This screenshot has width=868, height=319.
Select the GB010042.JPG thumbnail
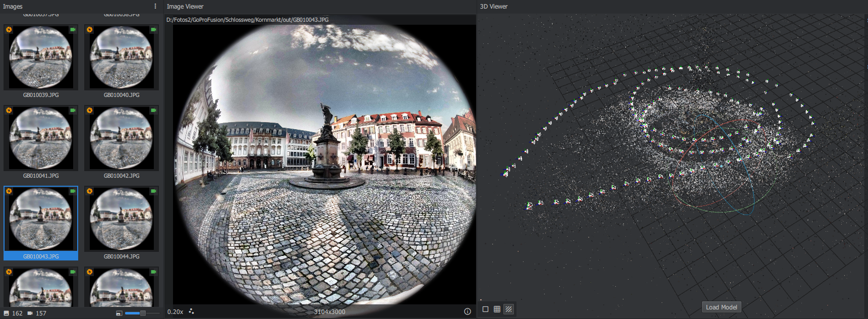point(122,138)
